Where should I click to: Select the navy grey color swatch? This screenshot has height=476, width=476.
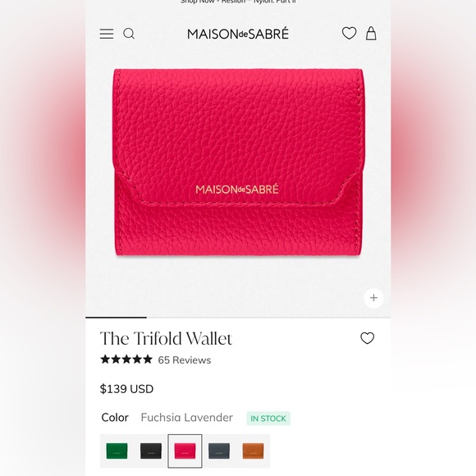point(219,451)
